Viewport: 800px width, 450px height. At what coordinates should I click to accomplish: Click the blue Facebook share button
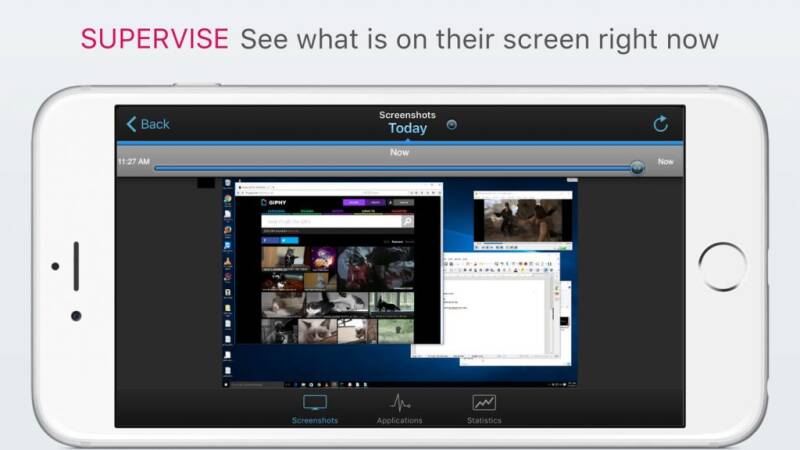pos(270,240)
